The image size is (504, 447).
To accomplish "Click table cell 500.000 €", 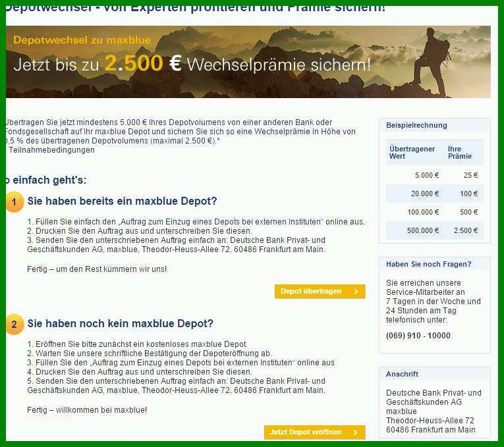I will (x=423, y=230).
